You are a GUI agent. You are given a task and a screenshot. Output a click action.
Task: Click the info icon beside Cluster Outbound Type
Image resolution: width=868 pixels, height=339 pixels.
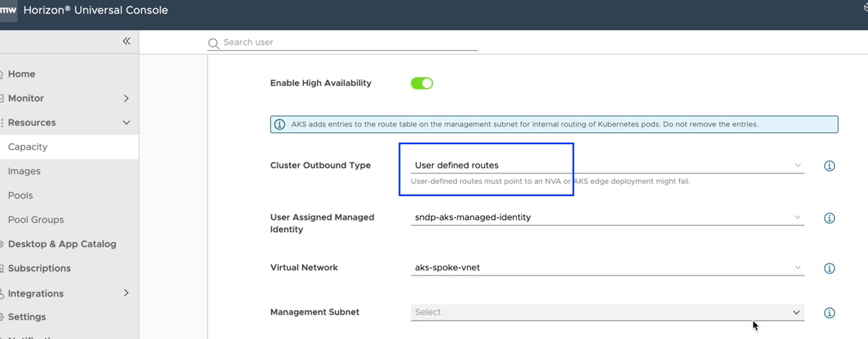tap(829, 166)
